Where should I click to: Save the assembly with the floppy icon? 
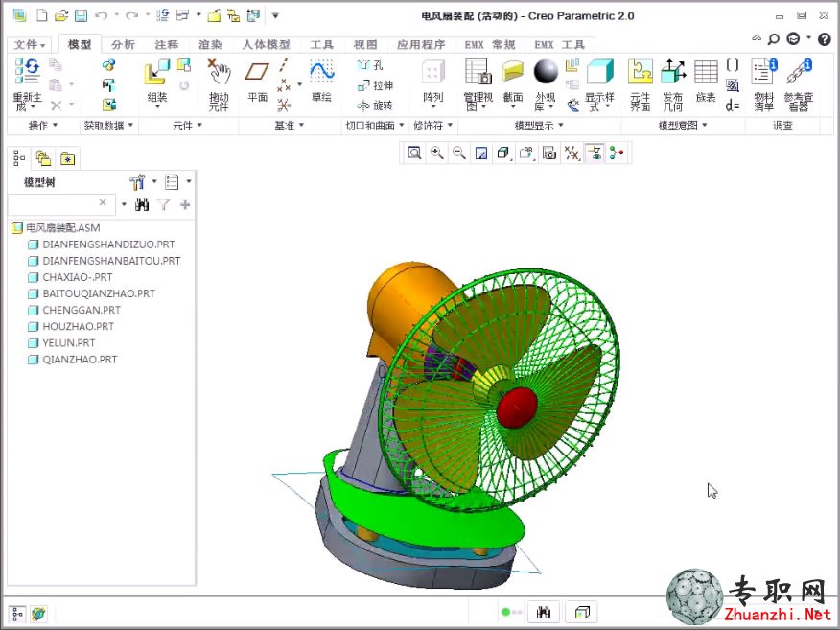[x=81, y=15]
